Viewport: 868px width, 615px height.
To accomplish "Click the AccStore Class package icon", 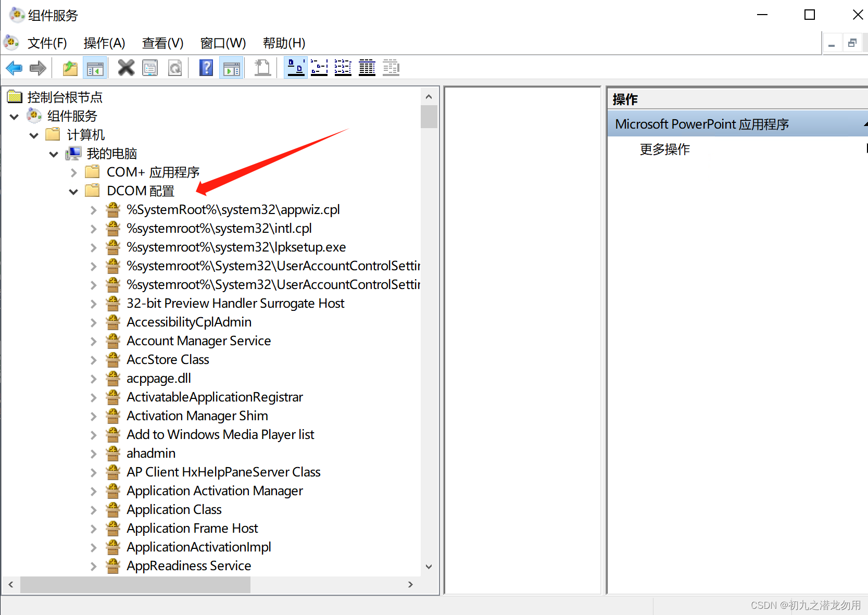I will (113, 359).
